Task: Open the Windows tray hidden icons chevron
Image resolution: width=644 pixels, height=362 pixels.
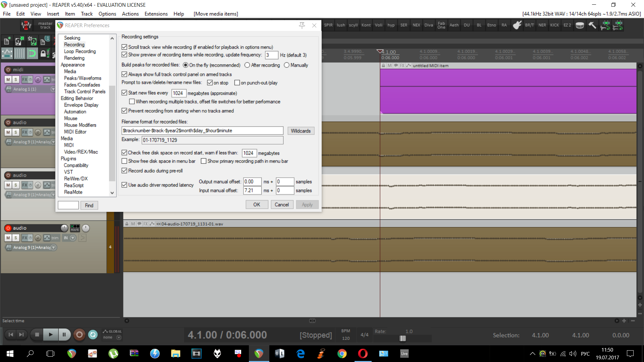Action: click(x=532, y=354)
